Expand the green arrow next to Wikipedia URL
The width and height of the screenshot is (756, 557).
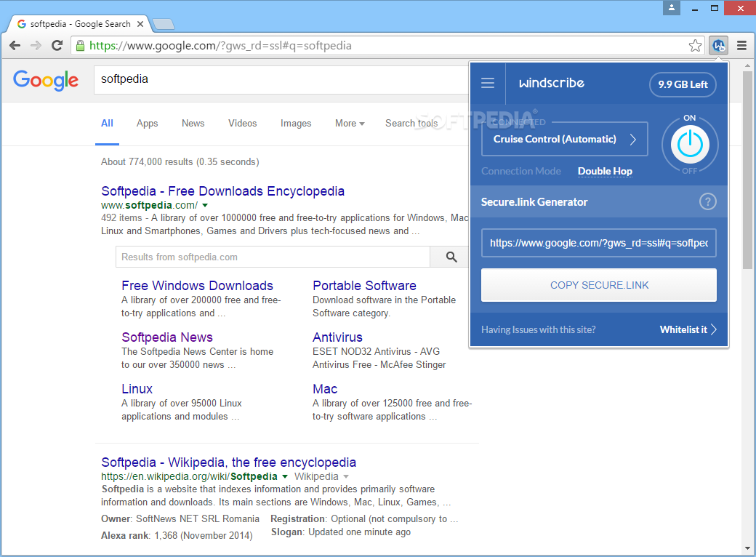(x=284, y=476)
